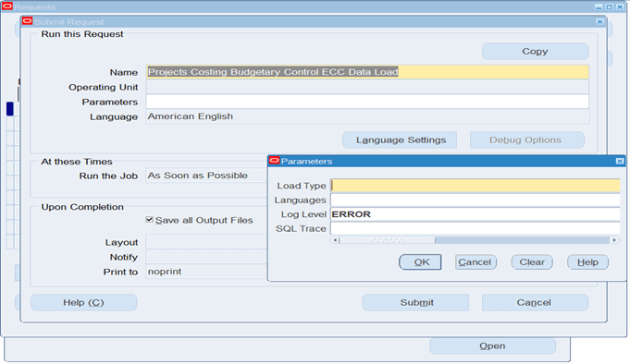Click the Load Type field
The image size is (630, 364).
click(x=476, y=186)
